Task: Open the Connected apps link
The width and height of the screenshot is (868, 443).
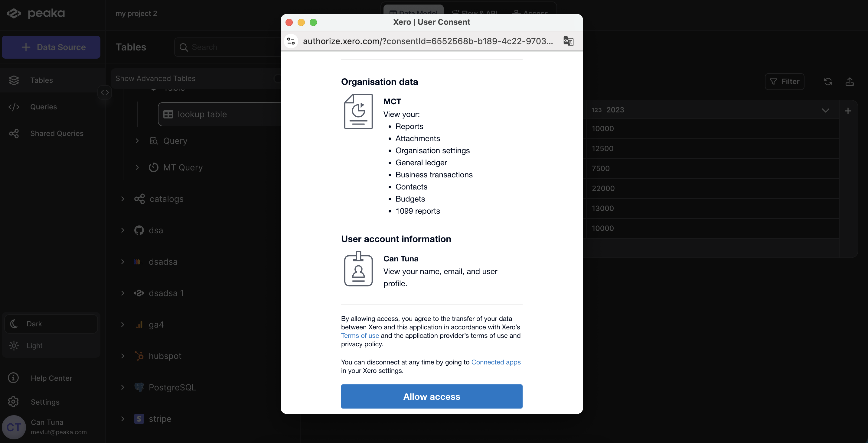Action: (x=496, y=362)
